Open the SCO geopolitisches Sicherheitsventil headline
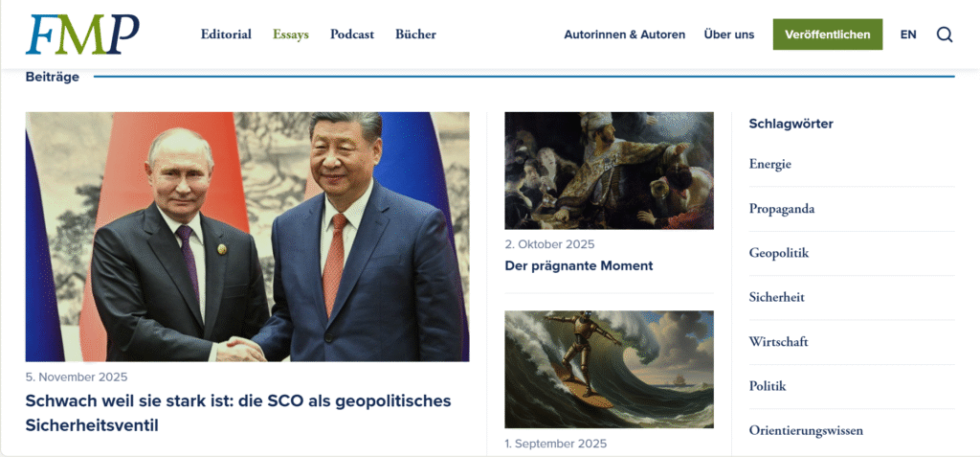This screenshot has width=980, height=457. click(238, 413)
